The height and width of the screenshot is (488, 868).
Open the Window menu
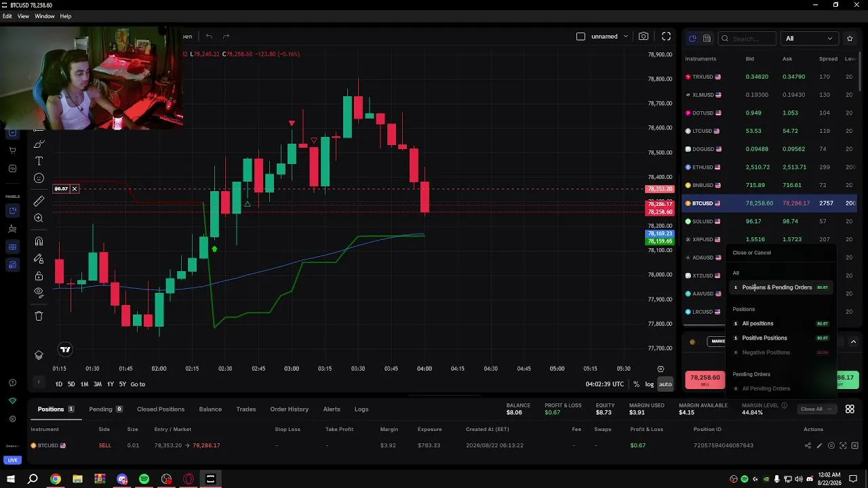click(45, 16)
